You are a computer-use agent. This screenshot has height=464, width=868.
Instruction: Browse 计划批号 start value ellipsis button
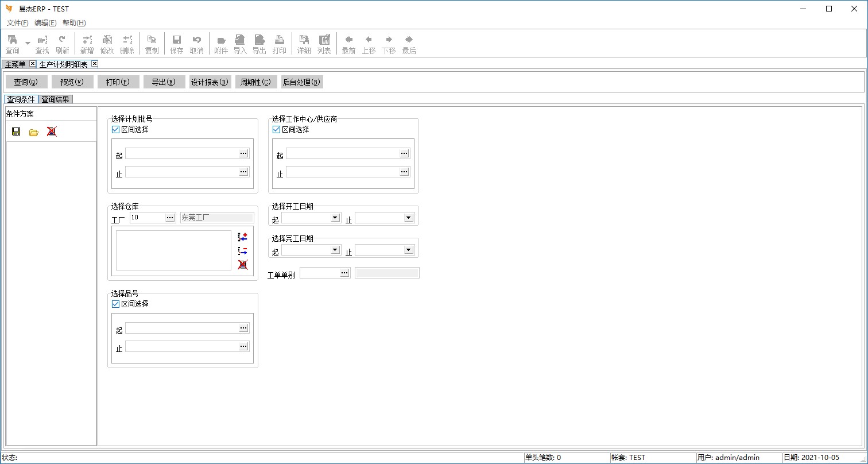click(243, 153)
